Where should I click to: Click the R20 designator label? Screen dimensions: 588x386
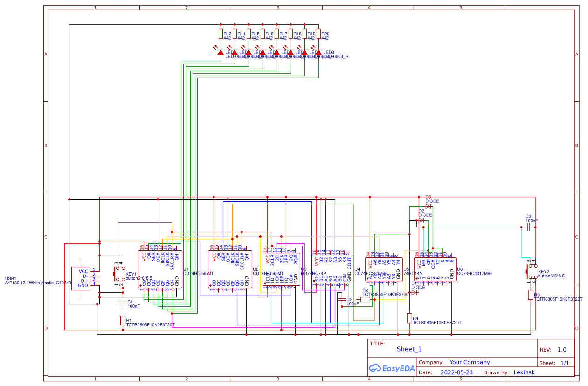[x=325, y=34]
